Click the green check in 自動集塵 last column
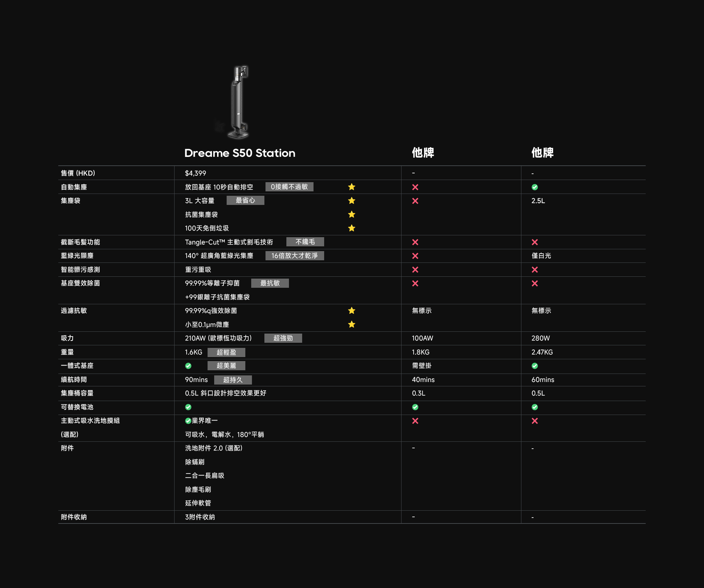This screenshot has height=588, width=704. [x=535, y=187]
